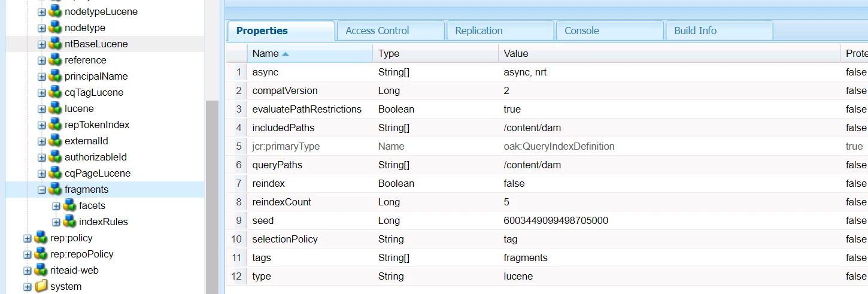Expand the lucene index node
The image size is (868, 294).
tap(42, 109)
